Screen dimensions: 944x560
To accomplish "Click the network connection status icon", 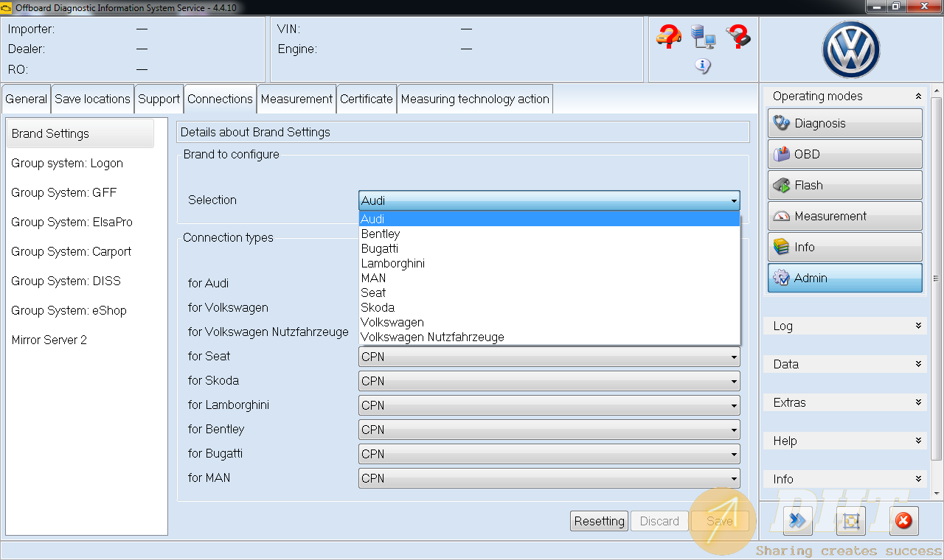I will [703, 36].
